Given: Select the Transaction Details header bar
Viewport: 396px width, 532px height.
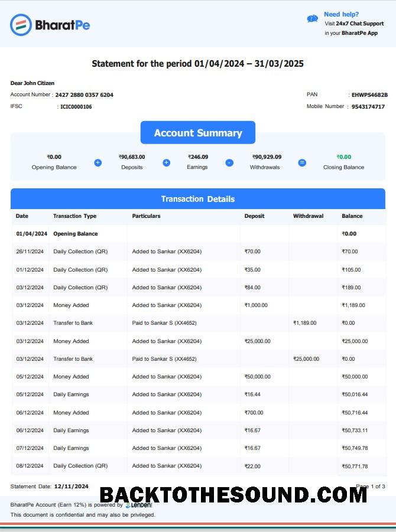Looking at the screenshot, I should click(x=197, y=199).
